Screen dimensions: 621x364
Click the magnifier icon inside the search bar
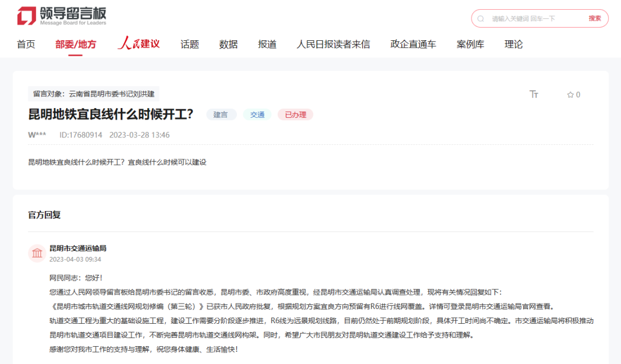[x=481, y=18]
